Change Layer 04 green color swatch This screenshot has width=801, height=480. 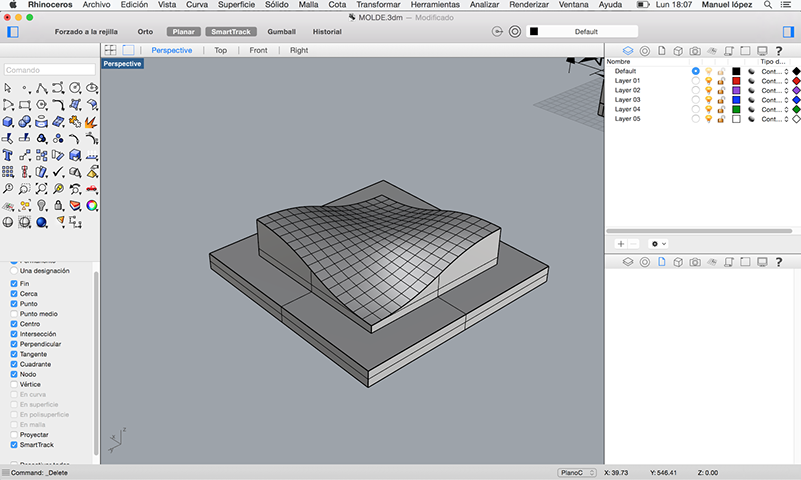[736, 109]
